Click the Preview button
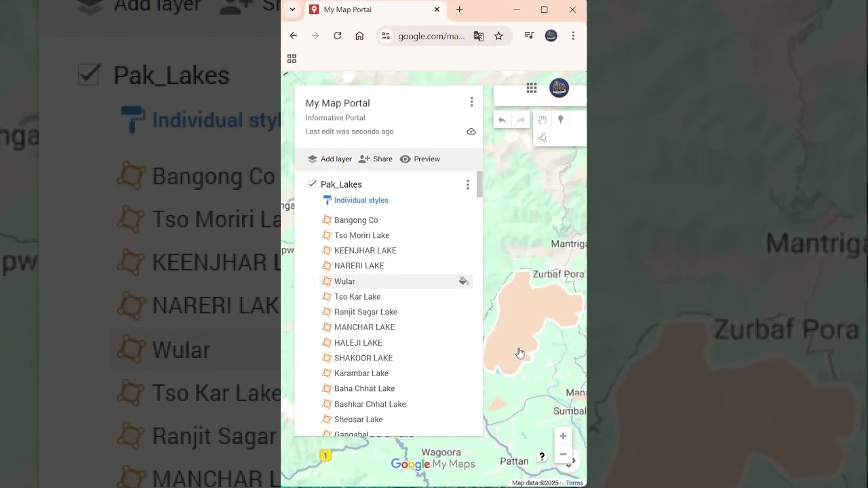The image size is (868, 488). tap(420, 159)
